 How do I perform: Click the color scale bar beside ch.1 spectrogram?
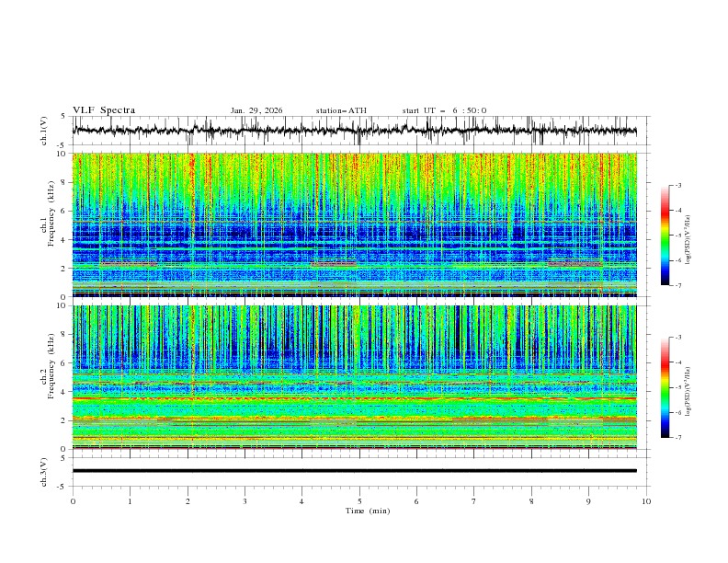(665, 236)
